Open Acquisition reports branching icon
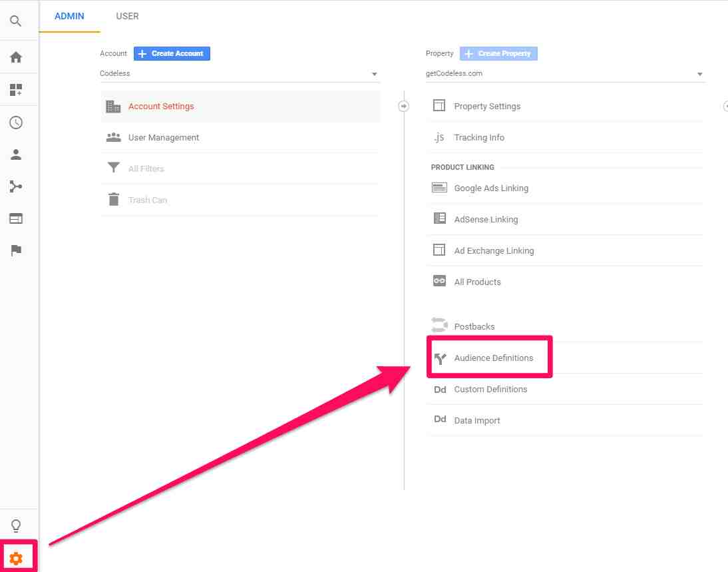 click(x=16, y=186)
